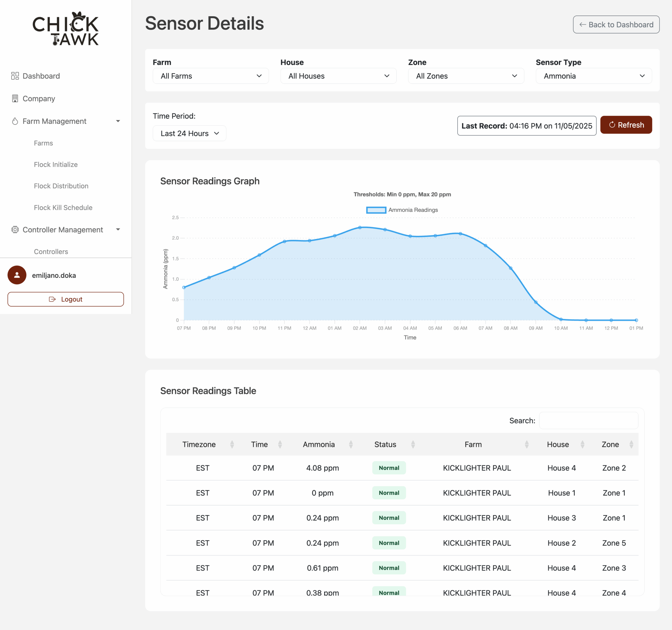This screenshot has width=672, height=630.
Task: Click the Farm Management droplet icon
Action: click(15, 121)
